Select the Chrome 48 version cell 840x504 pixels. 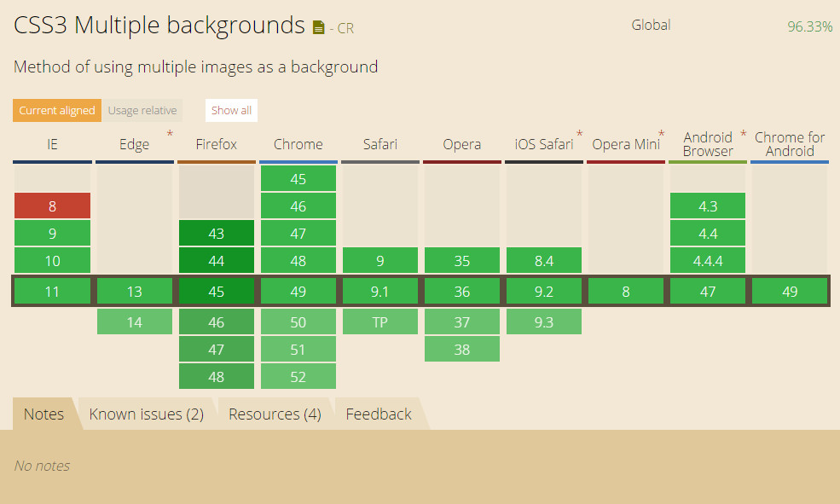pyautogui.click(x=298, y=260)
